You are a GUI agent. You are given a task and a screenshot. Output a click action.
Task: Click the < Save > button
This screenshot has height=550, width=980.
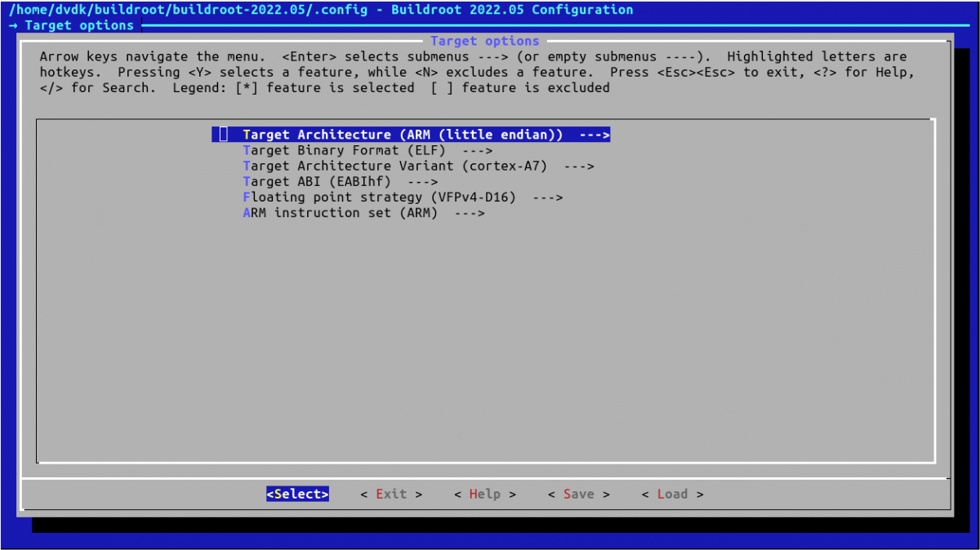pos(578,494)
